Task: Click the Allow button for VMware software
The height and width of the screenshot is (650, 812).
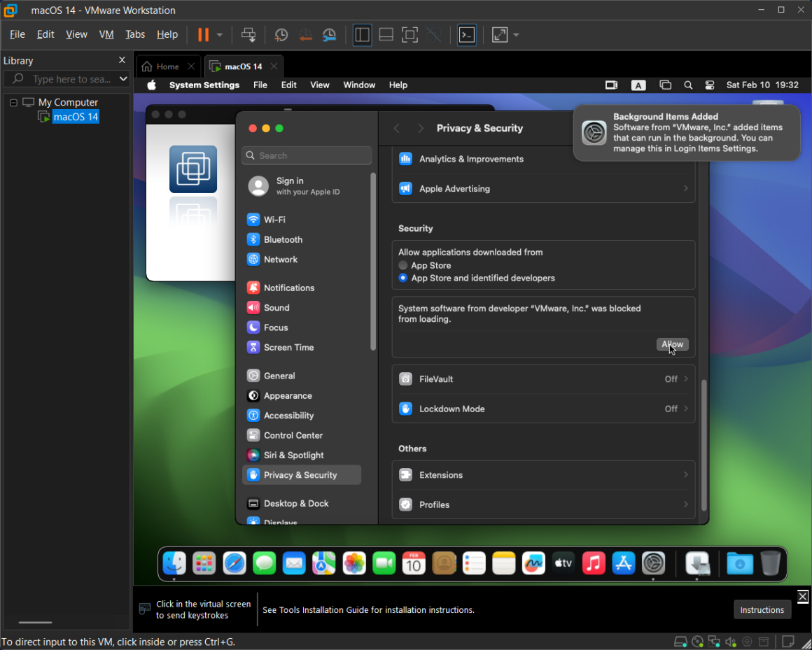Action: click(x=672, y=344)
